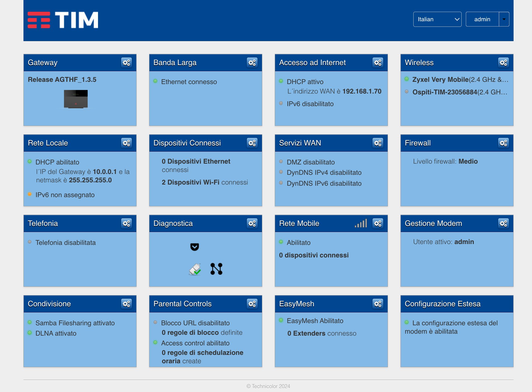Click WAN address 192.168.1.70

pyautogui.click(x=362, y=91)
